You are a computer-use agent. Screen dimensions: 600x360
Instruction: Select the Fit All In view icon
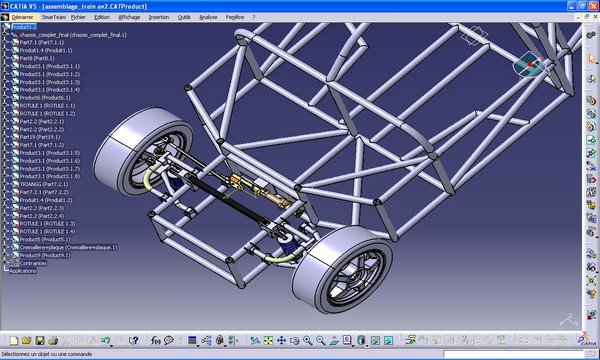pos(268,340)
